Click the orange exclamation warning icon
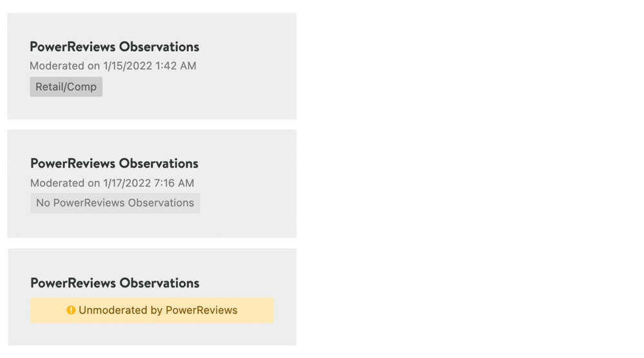This screenshot has width=644, height=358. pos(71,310)
